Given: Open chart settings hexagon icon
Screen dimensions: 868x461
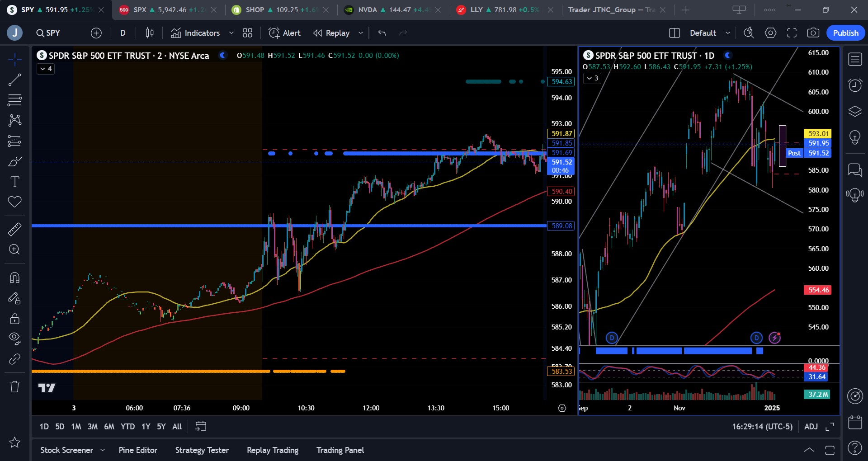Looking at the screenshot, I should tap(771, 33).
